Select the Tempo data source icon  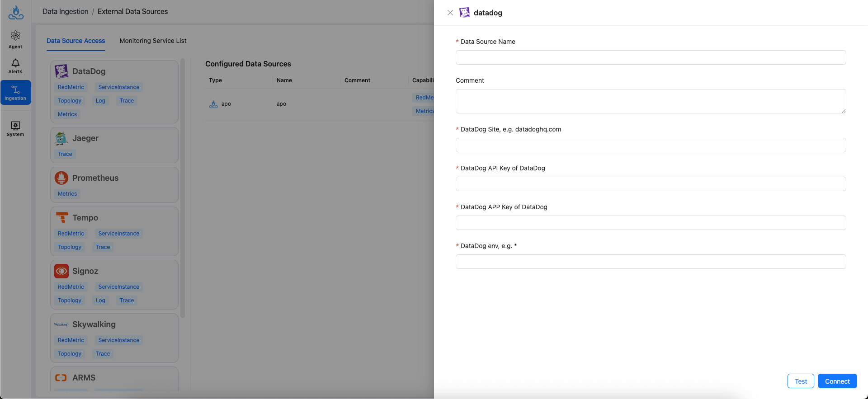[x=61, y=218]
